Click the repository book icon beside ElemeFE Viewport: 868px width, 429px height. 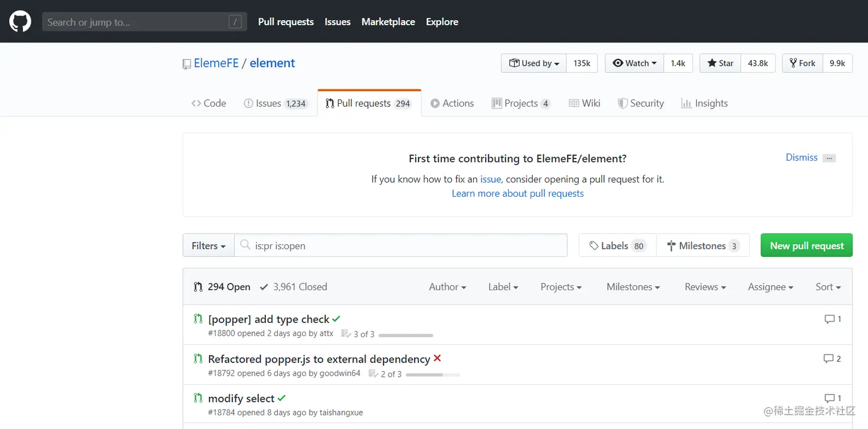tap(187, 64)
